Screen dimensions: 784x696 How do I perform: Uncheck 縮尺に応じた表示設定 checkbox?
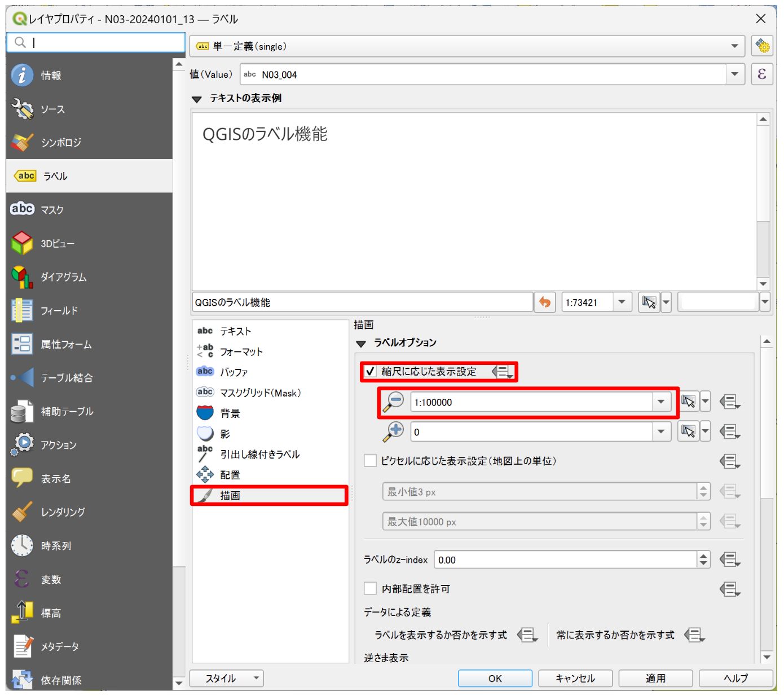click(371, 371)
